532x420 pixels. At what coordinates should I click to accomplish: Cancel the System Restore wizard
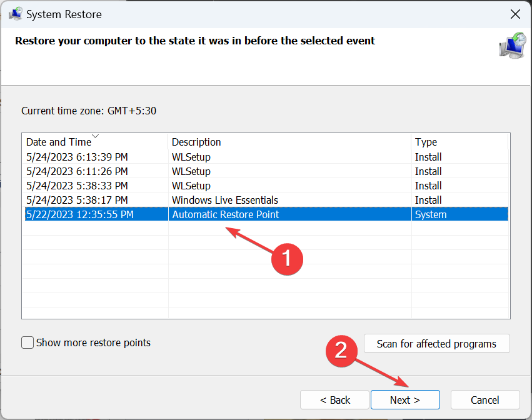485,400
